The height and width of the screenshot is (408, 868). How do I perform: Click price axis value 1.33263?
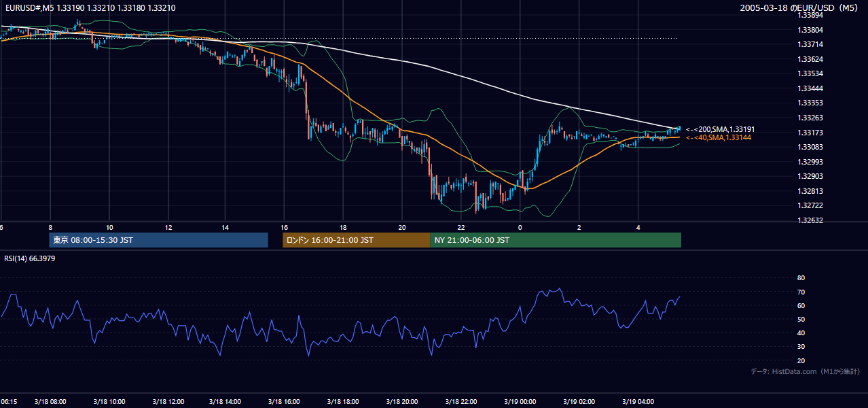810,118
